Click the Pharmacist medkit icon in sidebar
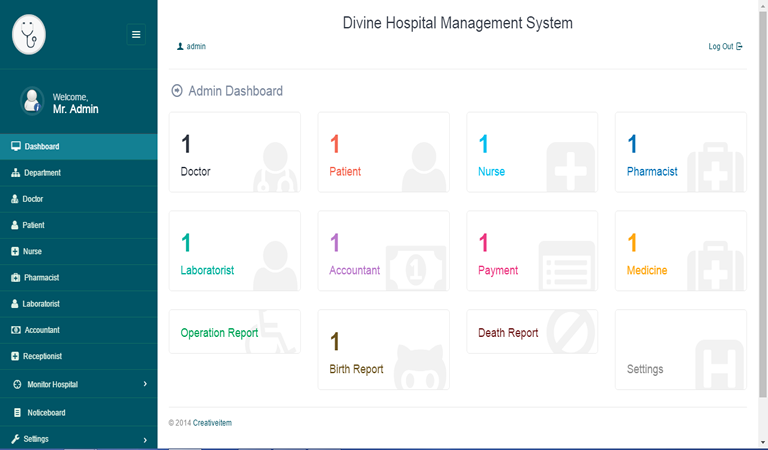The image size is (768, 450). tap(15, 277)
